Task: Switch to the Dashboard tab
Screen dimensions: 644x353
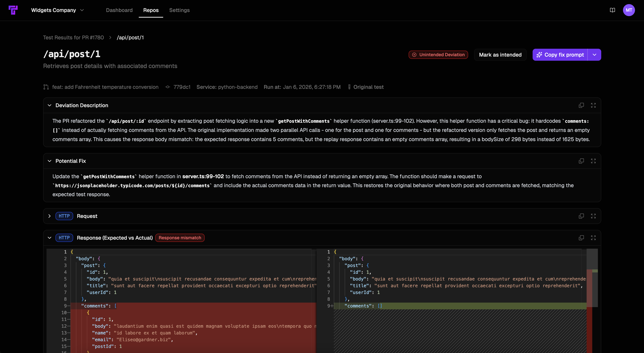Action: 119,10
